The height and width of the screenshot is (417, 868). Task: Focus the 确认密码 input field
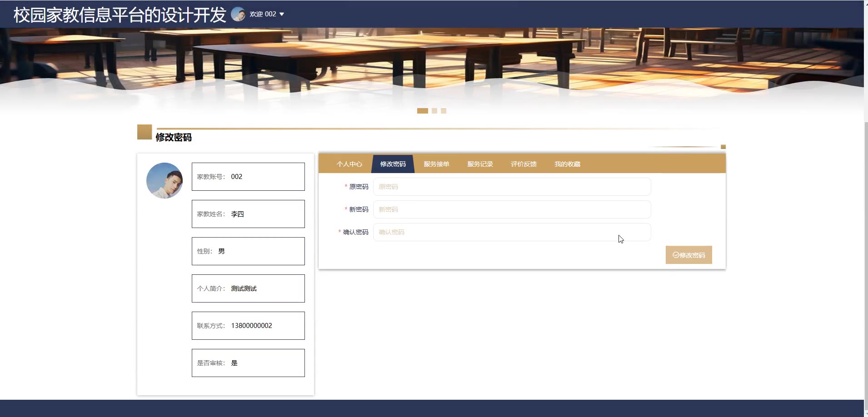pyautogui.click(x=512, y=232)
